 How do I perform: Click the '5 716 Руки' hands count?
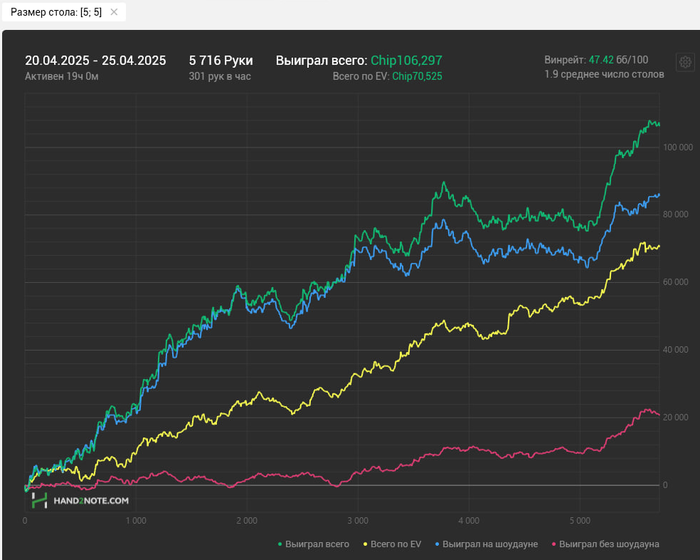pyautogui.click(x=221, y=61)
